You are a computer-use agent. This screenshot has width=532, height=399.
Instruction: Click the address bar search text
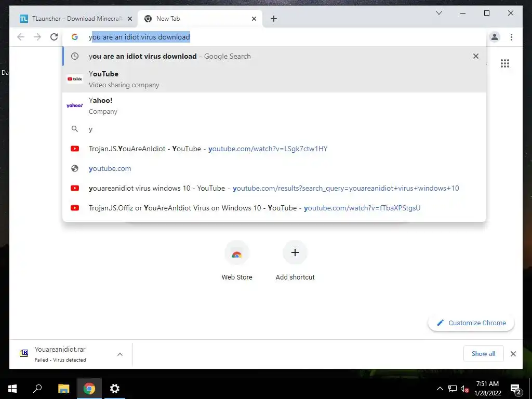[x=139, y=37]
